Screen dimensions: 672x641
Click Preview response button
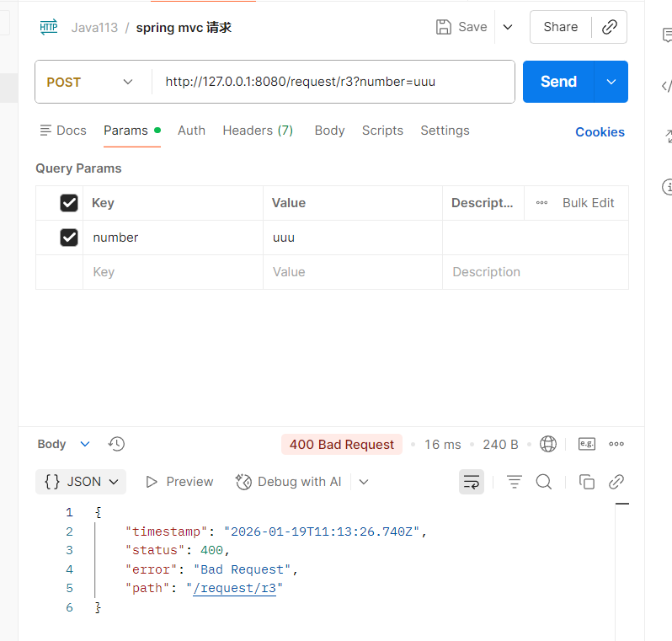point(179,482)
